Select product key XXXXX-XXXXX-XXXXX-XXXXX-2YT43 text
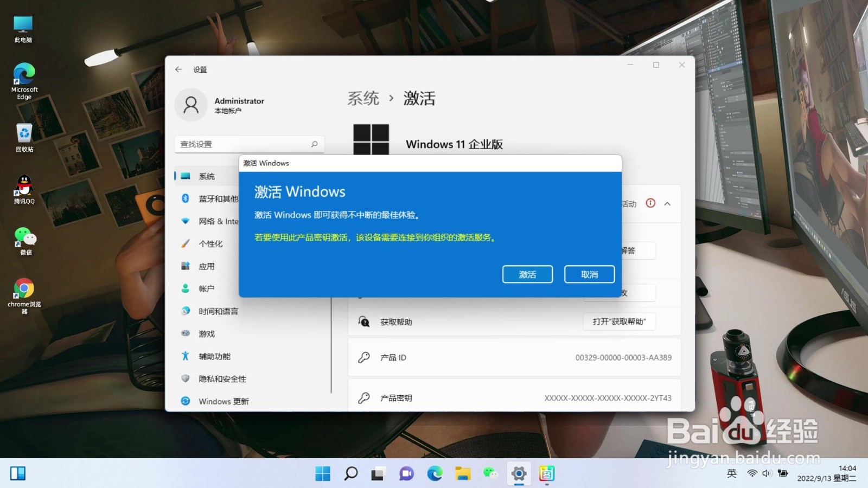Screen dimensions: 868x488 click(x=608, y=398)
